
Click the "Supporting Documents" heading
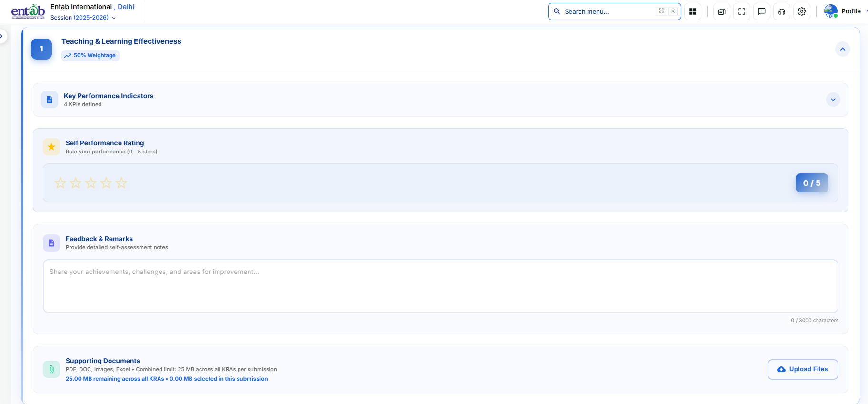103,361
